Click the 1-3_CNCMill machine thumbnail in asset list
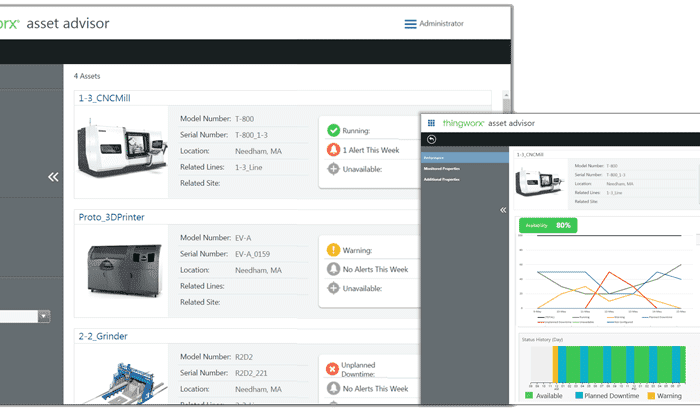The image size is (700, 411). [x=121, y=149]
